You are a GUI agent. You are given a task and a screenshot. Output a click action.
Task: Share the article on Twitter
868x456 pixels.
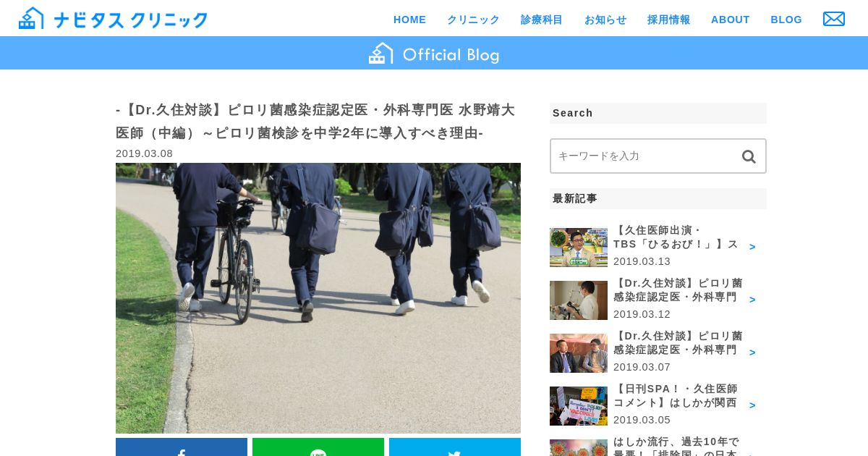coord(455,447)
